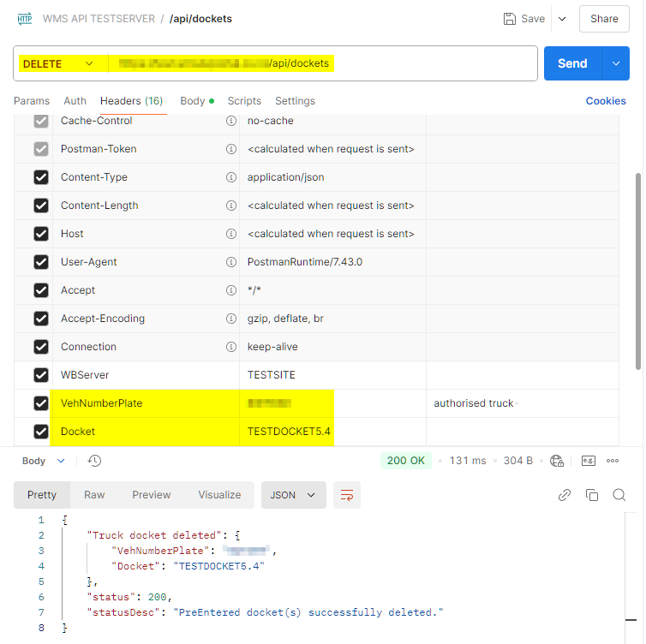Copy the response body with copy icon
Viewport: 646px width, 644px height.
(592, 494)
